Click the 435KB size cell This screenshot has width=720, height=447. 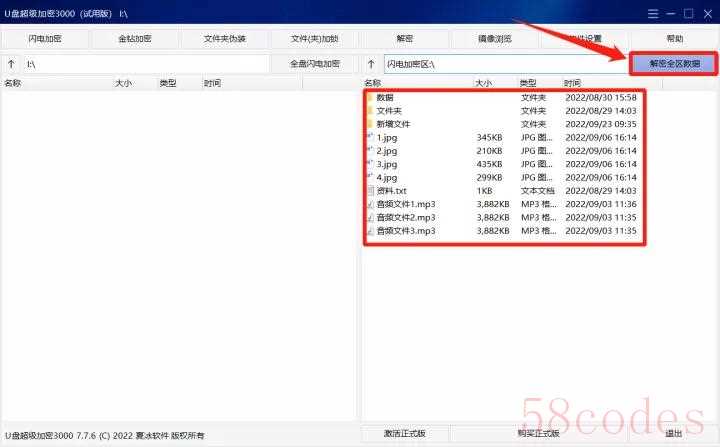point(489,164)
